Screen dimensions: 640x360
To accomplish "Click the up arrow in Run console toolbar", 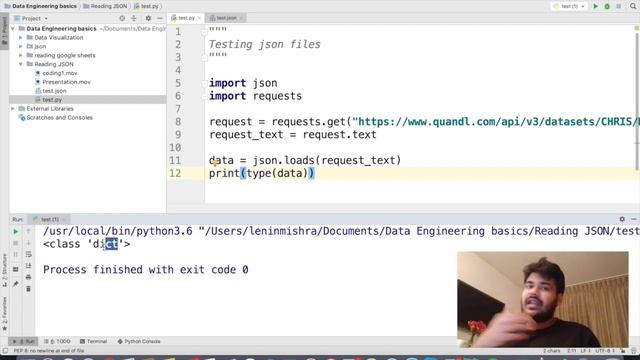I will (29, 231).
